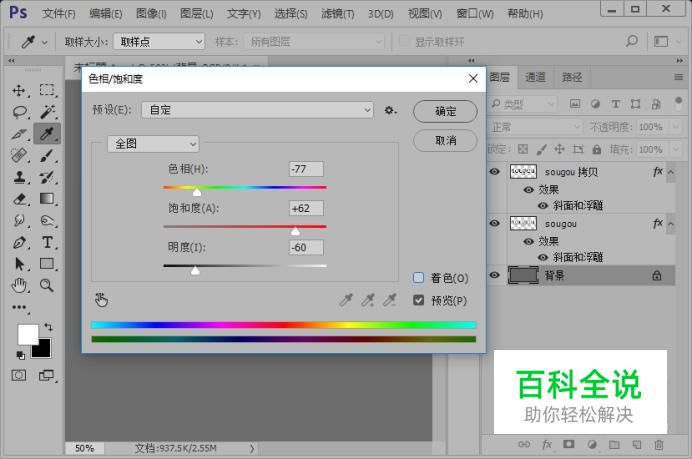Click the create new layer icon

coord(636,444)
